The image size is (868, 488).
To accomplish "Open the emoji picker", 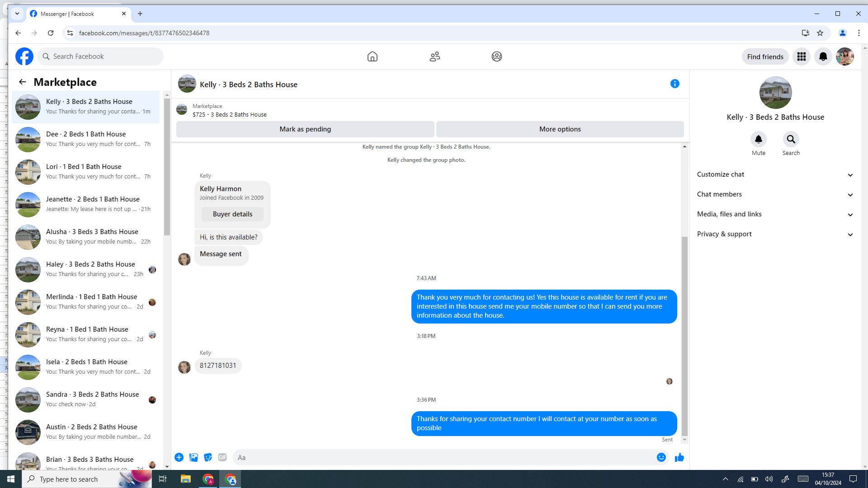I will (661, 457).
